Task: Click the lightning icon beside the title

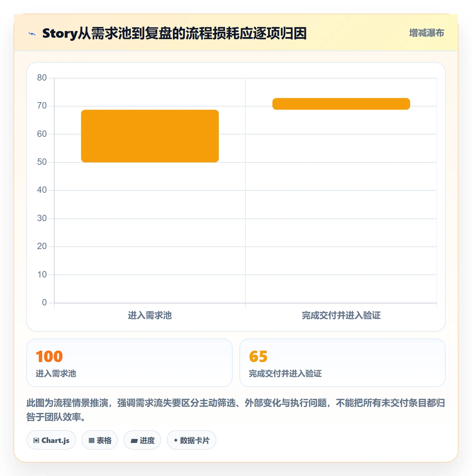Action: (32, 34)
